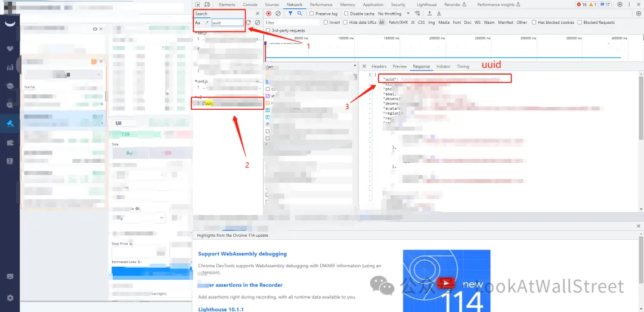
Task: Toggle the device toolbar icon
Action: tap(206, 5)
